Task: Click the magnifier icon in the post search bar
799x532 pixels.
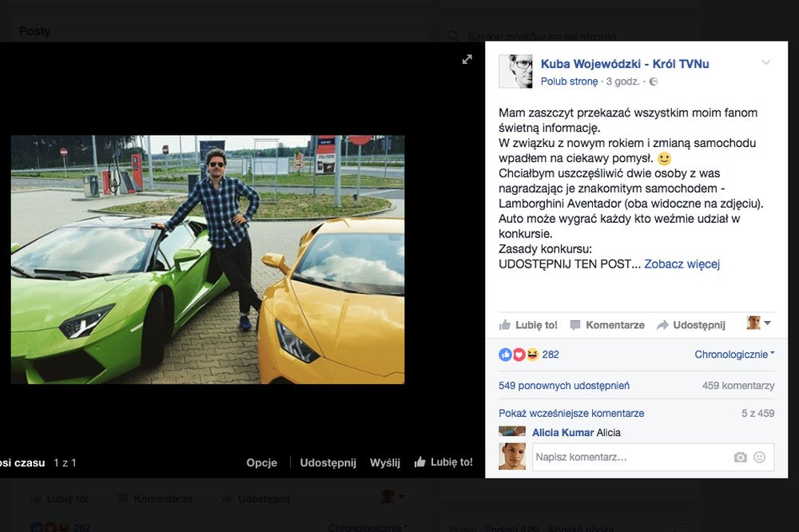Action: [x=452, y=36]
